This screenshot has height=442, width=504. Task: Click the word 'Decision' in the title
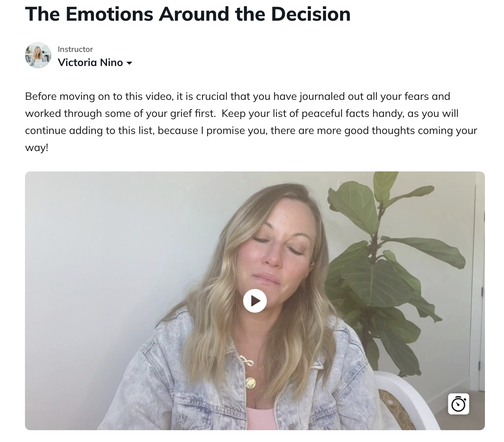pos(311,14)
